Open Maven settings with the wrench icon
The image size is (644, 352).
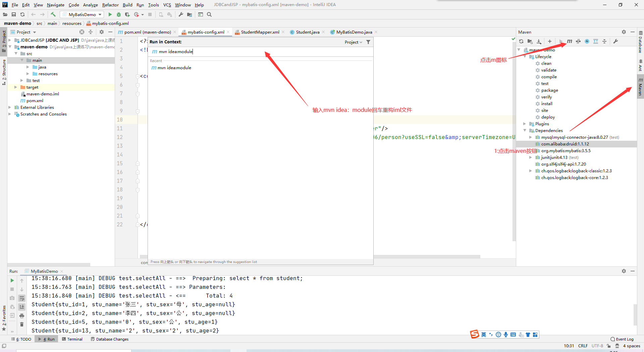pyautogui.click(x=616, y=41)
